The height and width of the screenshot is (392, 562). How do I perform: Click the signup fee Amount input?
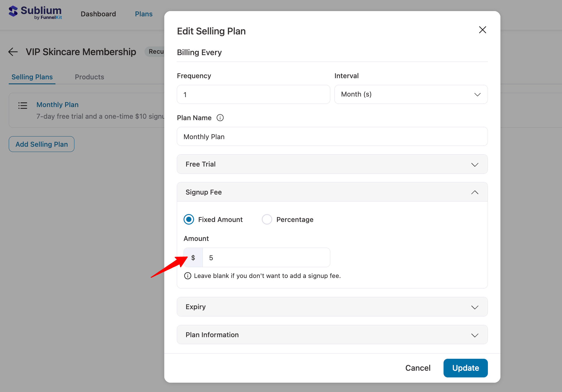(266, 257)
